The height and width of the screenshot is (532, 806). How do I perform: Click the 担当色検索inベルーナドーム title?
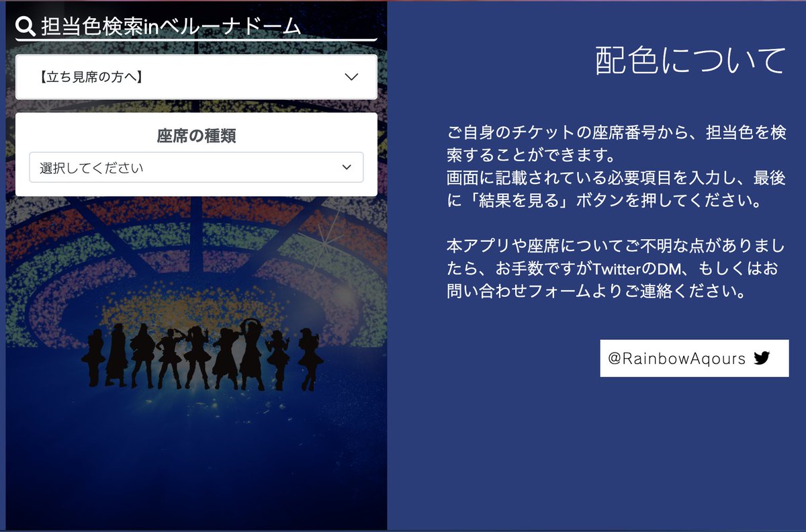[171, 26]
